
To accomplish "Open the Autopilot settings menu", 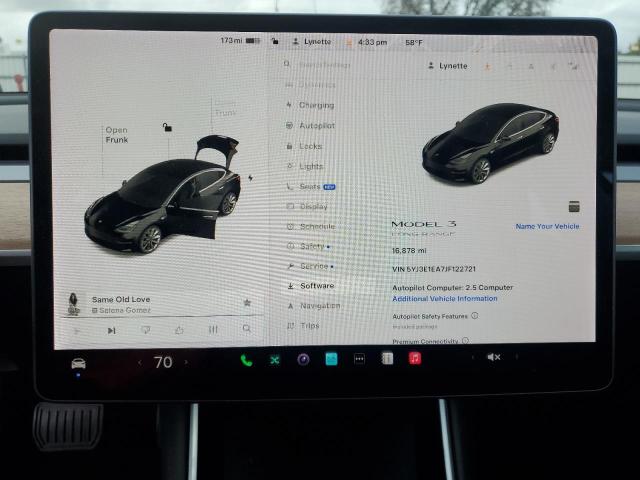I will point(317,126).
